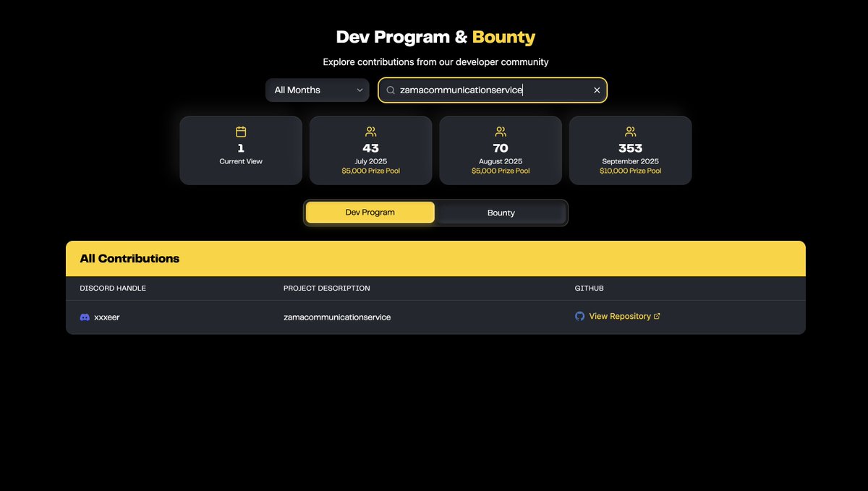Click the calendar icon in Current View card
This screenshot has height=491, width=868.
tap(241, 132)
